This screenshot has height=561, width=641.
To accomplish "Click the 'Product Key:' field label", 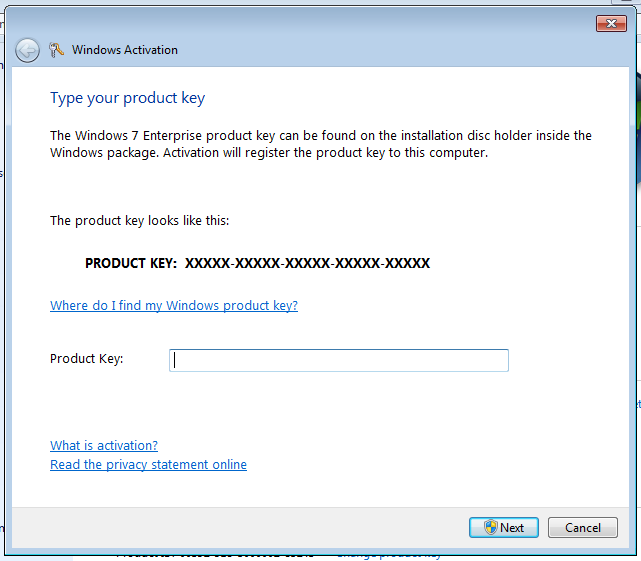I will click(87, 359).
